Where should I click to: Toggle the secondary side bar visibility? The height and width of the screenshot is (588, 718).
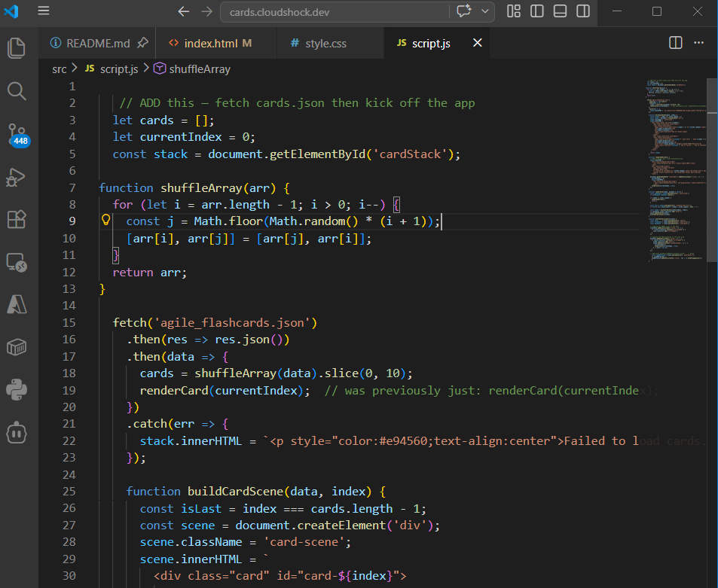[x=583, y=11]
